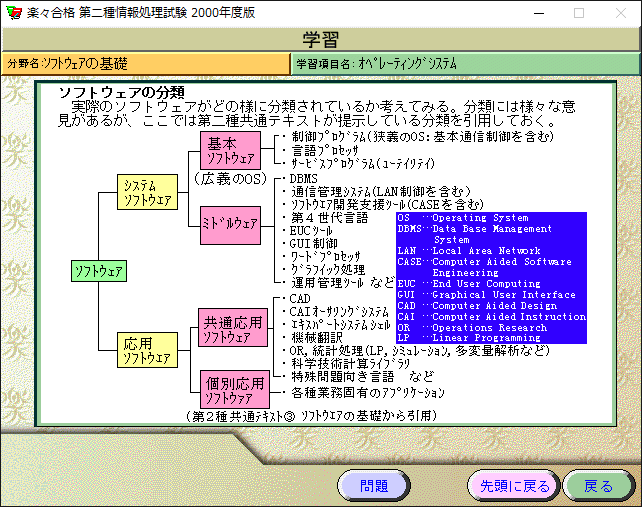The width and height of the screenshot is (642, 507).
Task: Click the pink ミドルウェア box
Action: click(x=231, y=226)
